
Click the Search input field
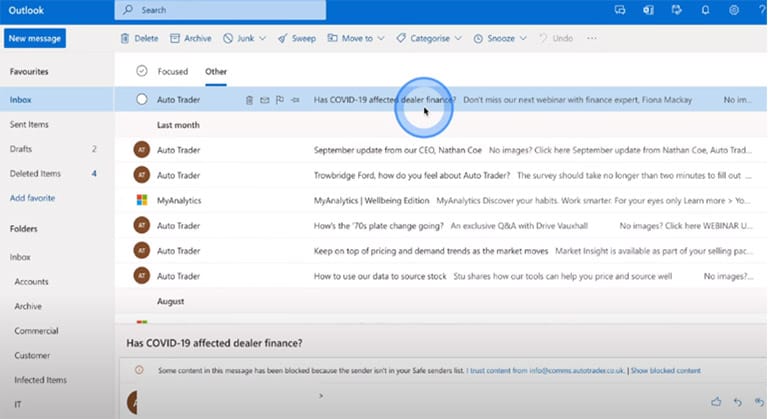[x=220, y=10]
